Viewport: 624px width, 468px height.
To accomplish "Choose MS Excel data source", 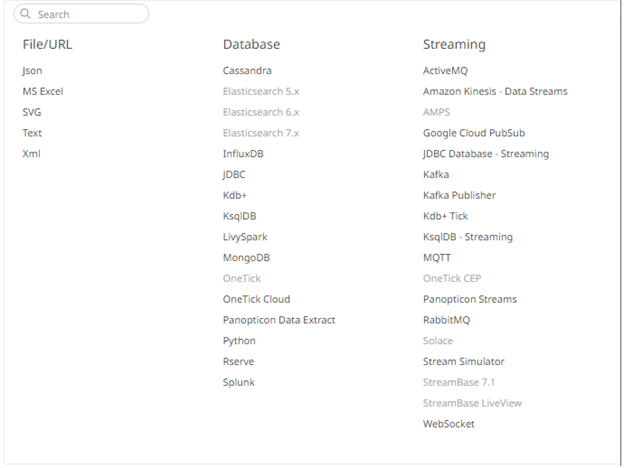I will pyautogui.click(x=43, y=92).
